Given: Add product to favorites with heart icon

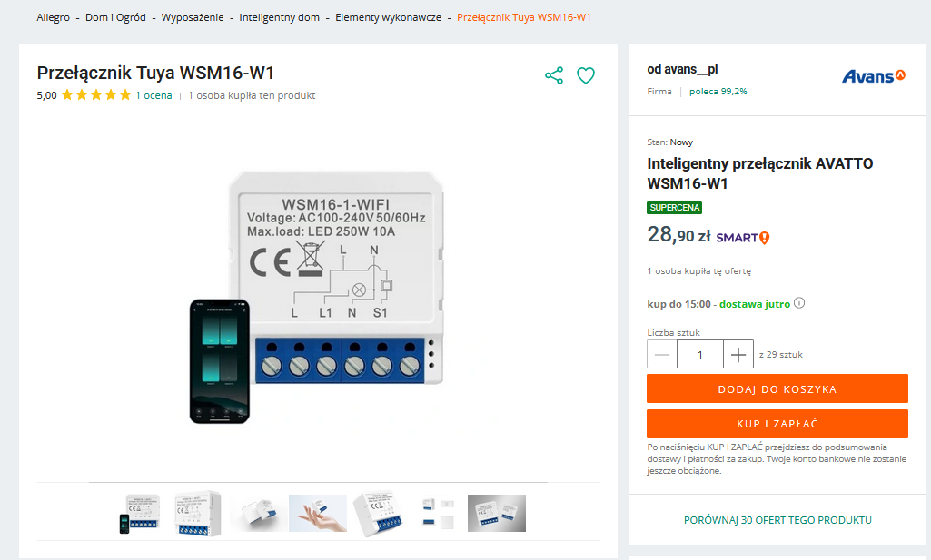Looking at the screenshot, I should (x=586, y=75).
